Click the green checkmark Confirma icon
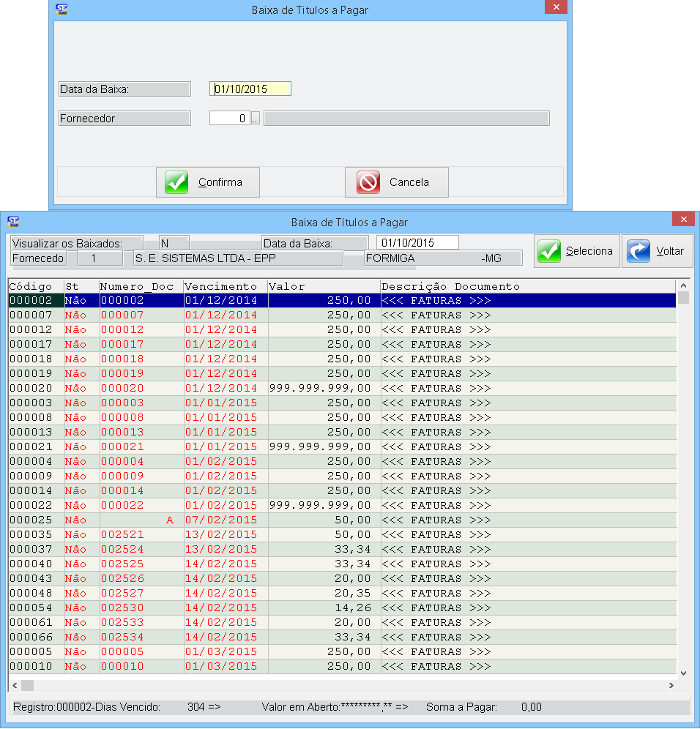The height and width of the screenshot is (729, 700). point(176,182)
